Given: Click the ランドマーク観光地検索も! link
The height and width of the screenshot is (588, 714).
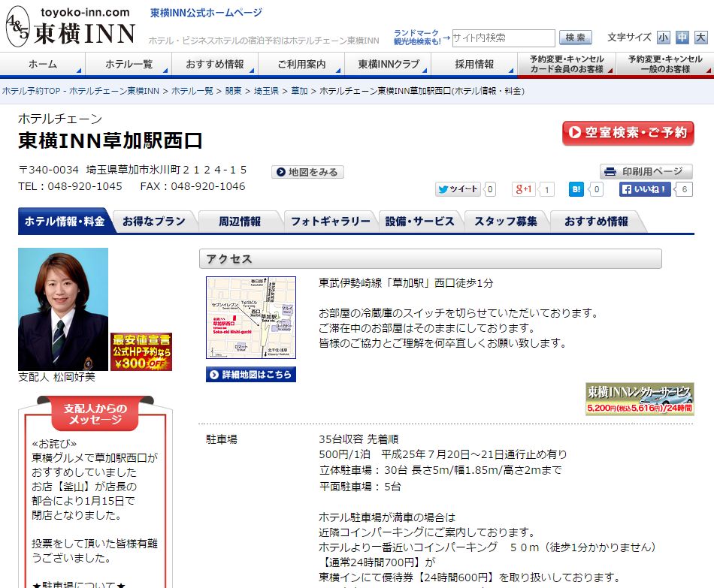Looking at the screenshot, I should (x=416, y=38).
